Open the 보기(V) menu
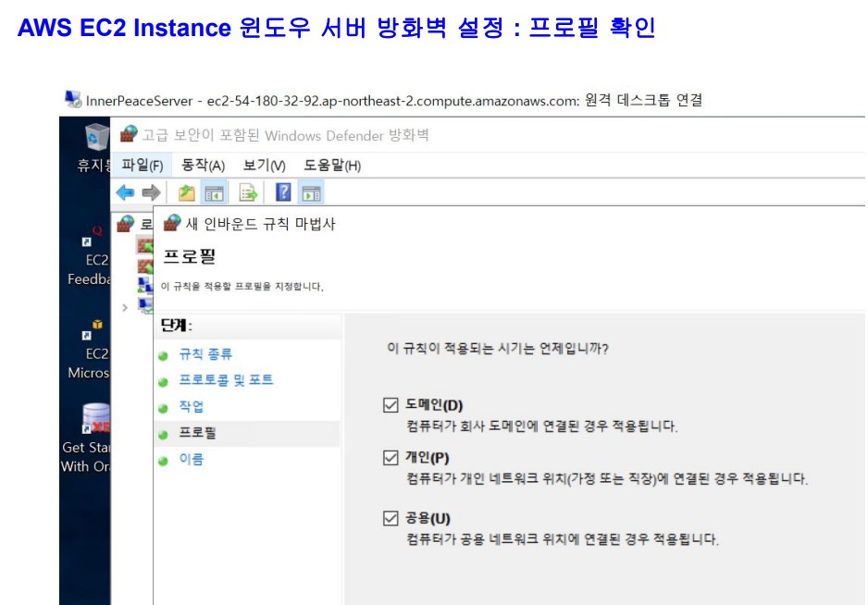This screenshot has width=868, height=605. click(x=264, y=165)
